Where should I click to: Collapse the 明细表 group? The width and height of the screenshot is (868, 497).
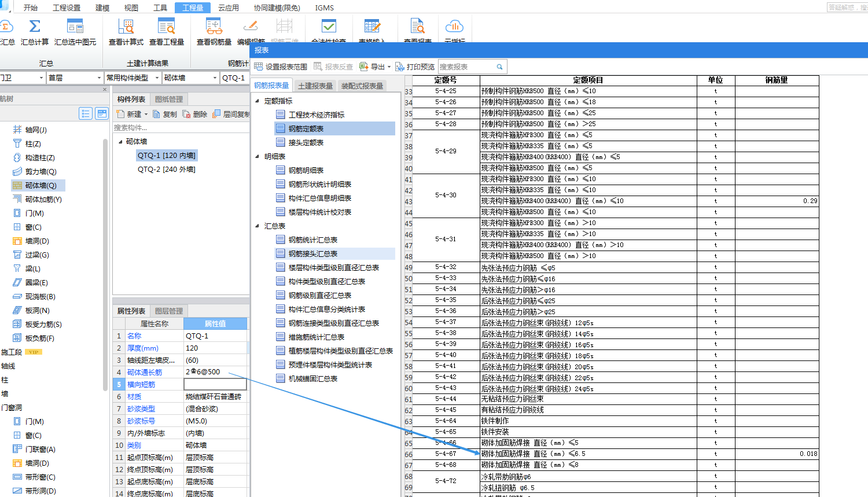click(258, 156)
